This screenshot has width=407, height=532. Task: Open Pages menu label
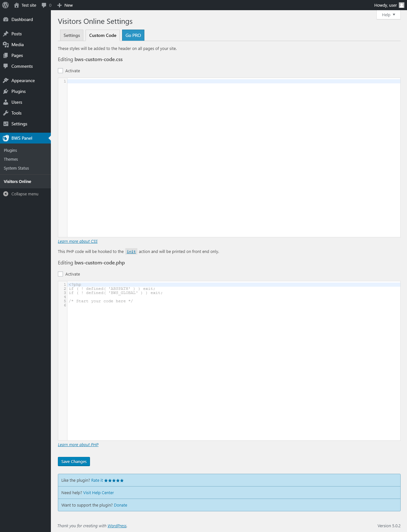pyautogui.click(x=17, y=55)
